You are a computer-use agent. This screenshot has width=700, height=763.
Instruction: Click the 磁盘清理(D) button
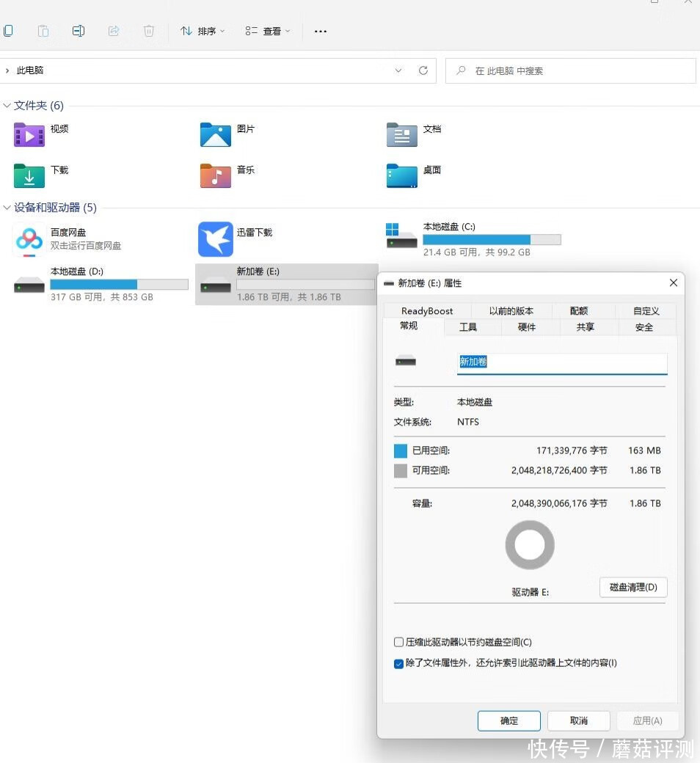pos(633,588)
